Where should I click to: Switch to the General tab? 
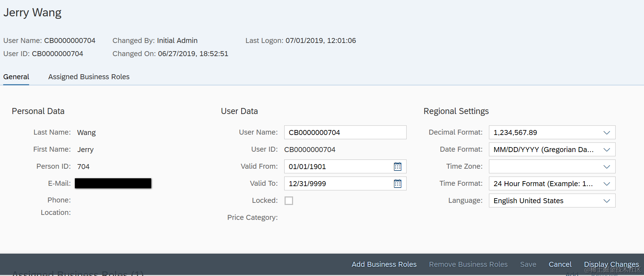point(16,77)
